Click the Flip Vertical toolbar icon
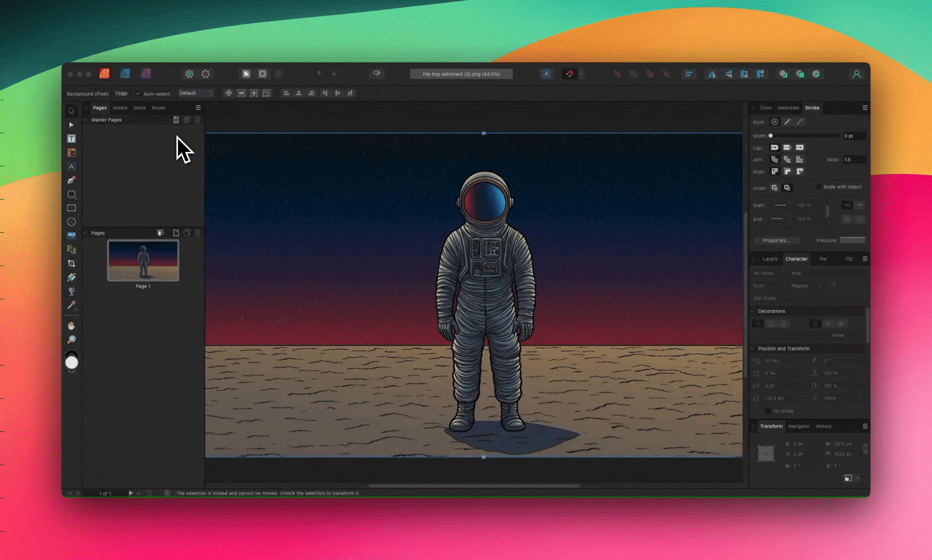This screenshot has height=560, width=932. coord(729,74)
